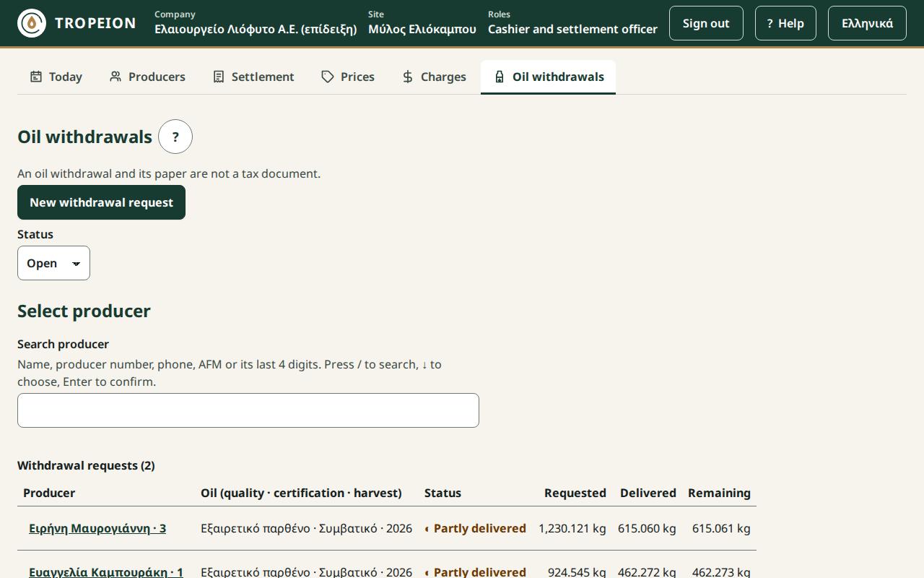Click requested amount 924.545 kg
Screen dimensions: 924x578
[x=577, y=571]
